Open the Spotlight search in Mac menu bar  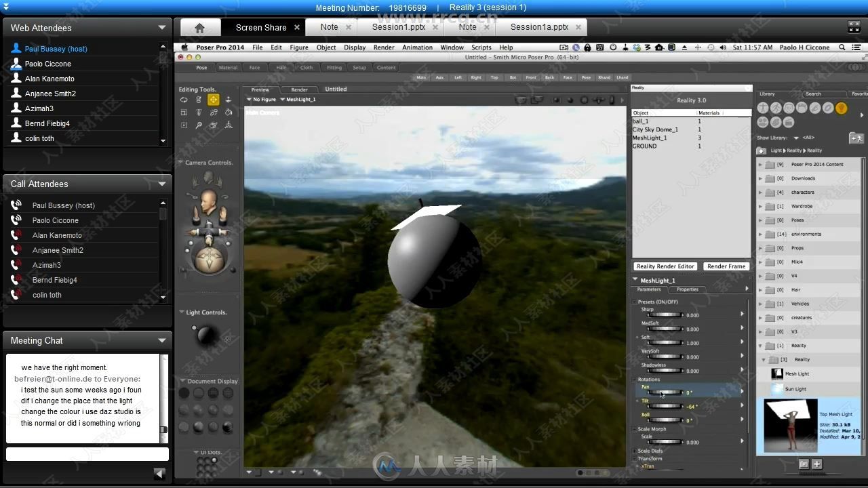842,47
